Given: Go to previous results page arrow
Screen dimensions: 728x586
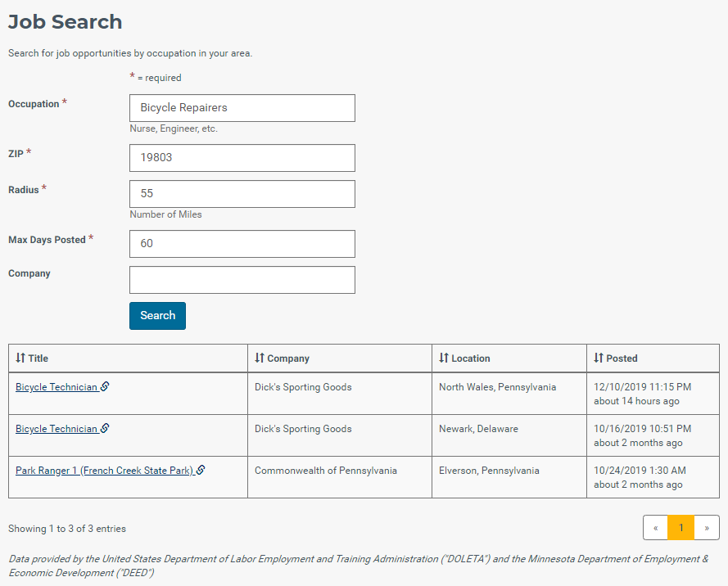Looking at the screenshot, I should point(656,528).
